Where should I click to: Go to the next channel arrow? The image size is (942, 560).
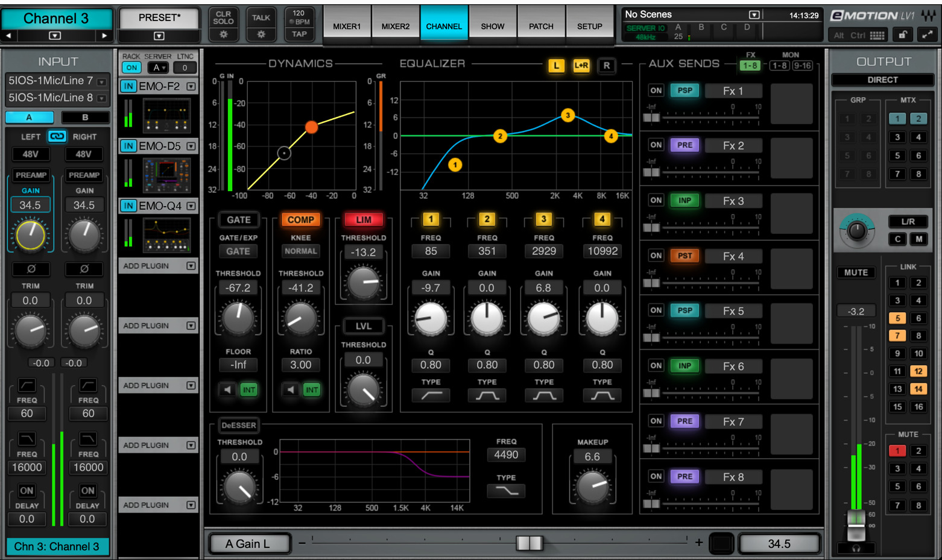104,36
